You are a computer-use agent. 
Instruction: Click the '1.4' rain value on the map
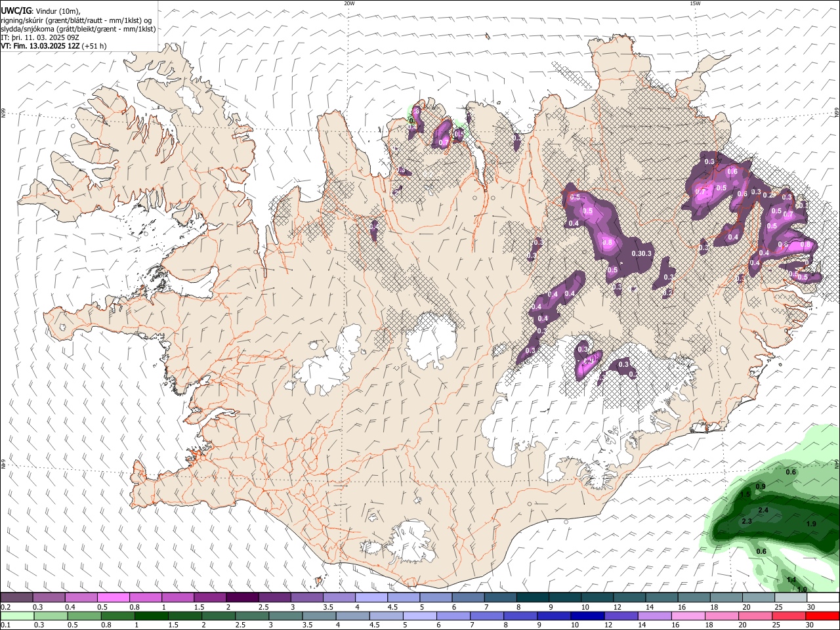point(791,580)
